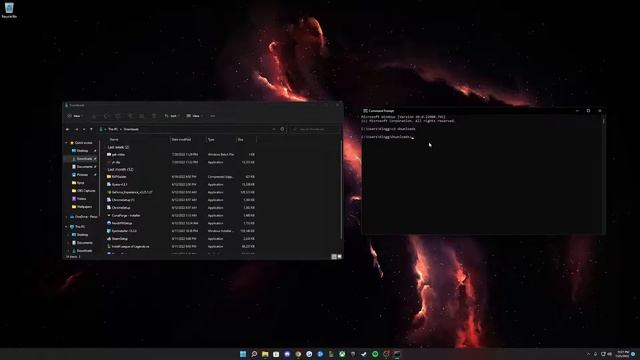Collapse the 'Last month (12)' group
The height and width of the screenshot is (360, 640).
pos(120,169)
